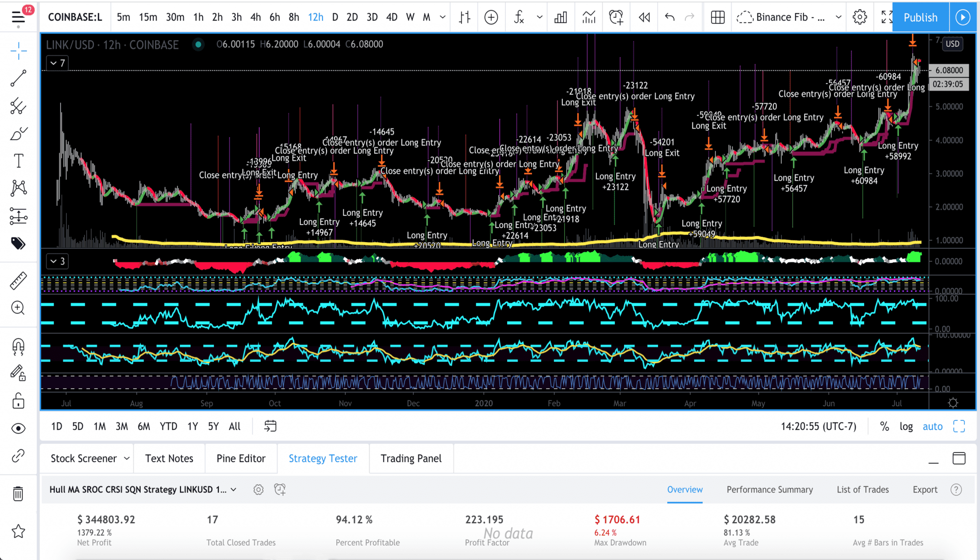The image size is (980, 560).
Task: Select the YTD range button
Action: pyautogui.click(x=168, y=426)
